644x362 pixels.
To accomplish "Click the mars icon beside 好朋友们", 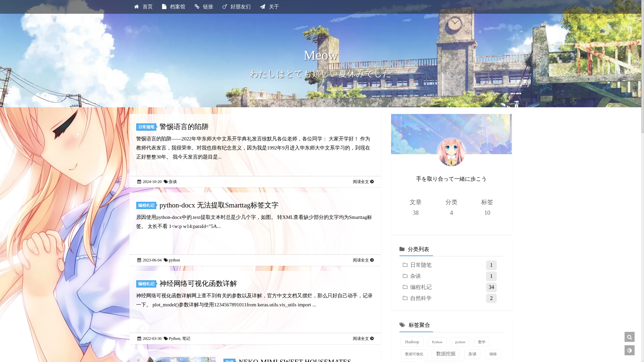I will point(225,7).
